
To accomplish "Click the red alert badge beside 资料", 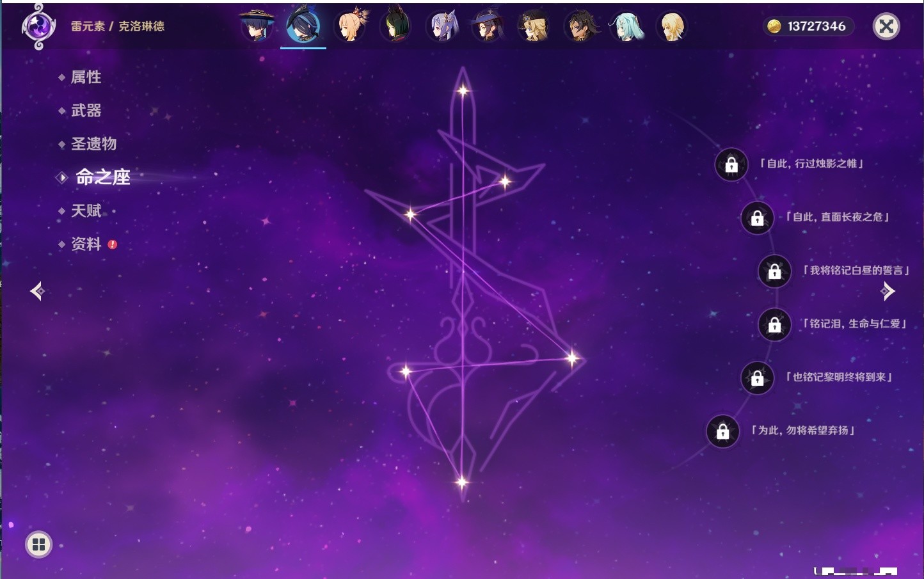I will pos(113,244).
